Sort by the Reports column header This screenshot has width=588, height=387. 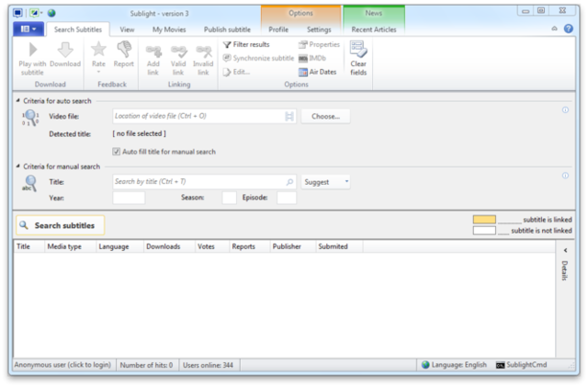coord(249,246)
